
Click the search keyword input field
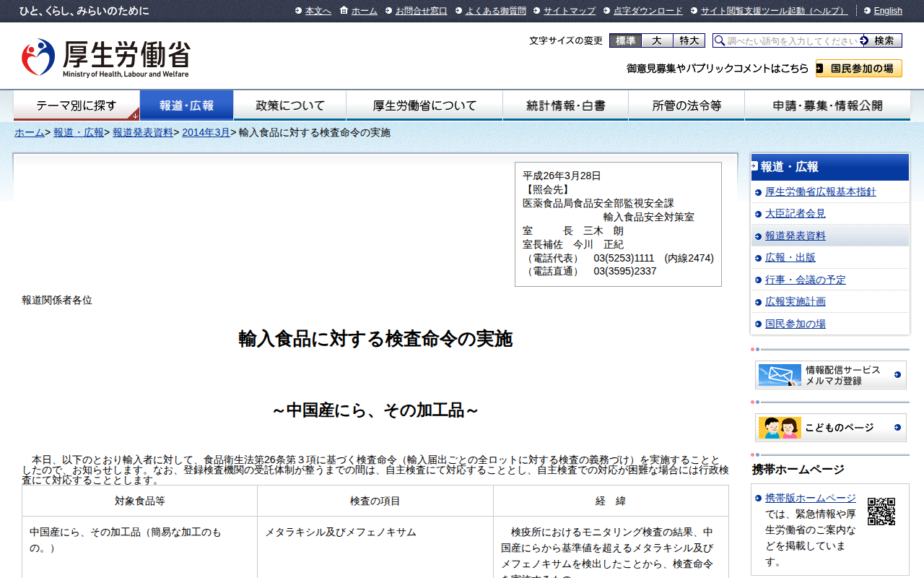point(793,41)
